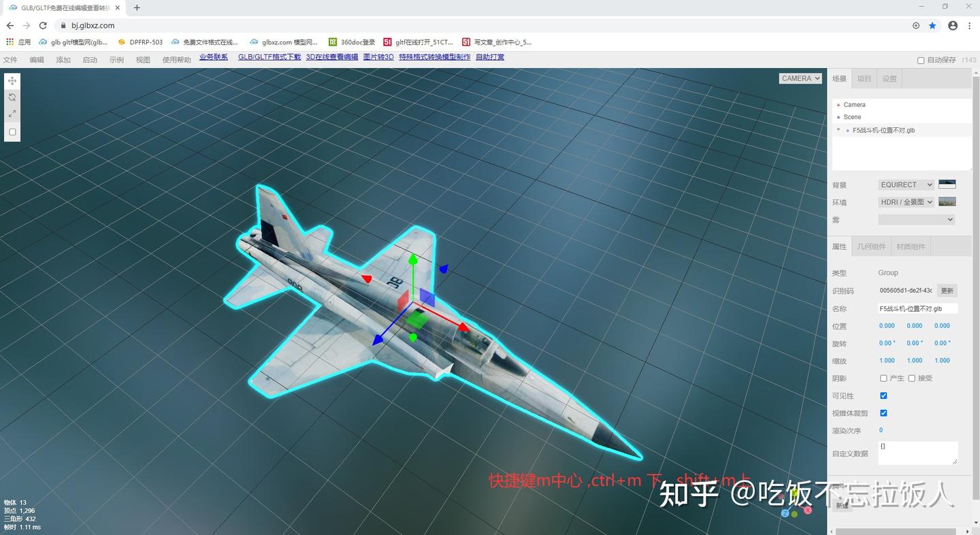Open the 文件 (File) menu
Image resolution: width=980 pixels, height=535 pixels.
click(10, 60)
